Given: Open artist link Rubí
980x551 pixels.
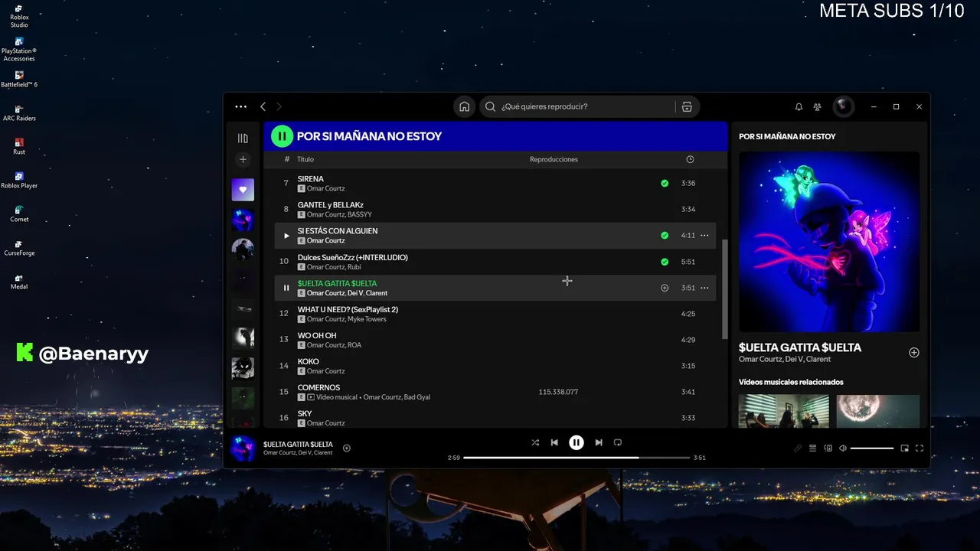Looking at the screenshot, I should [x=354, y=267].
